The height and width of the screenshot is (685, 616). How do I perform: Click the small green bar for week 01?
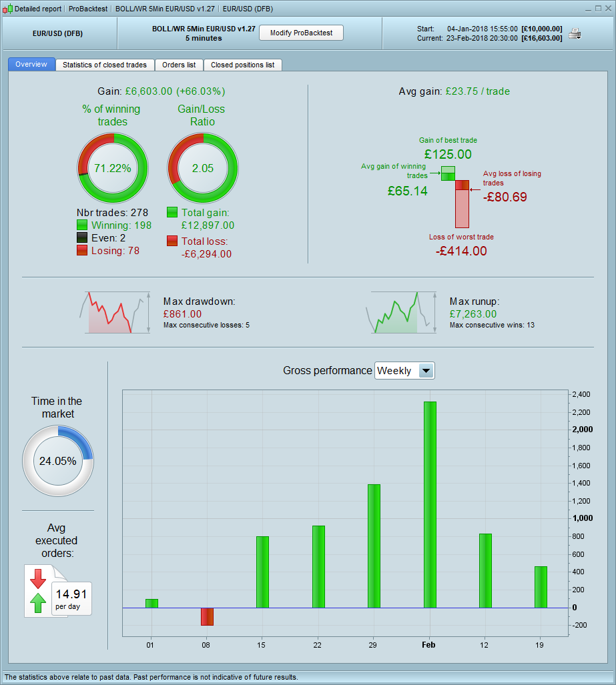click(151, 604)
